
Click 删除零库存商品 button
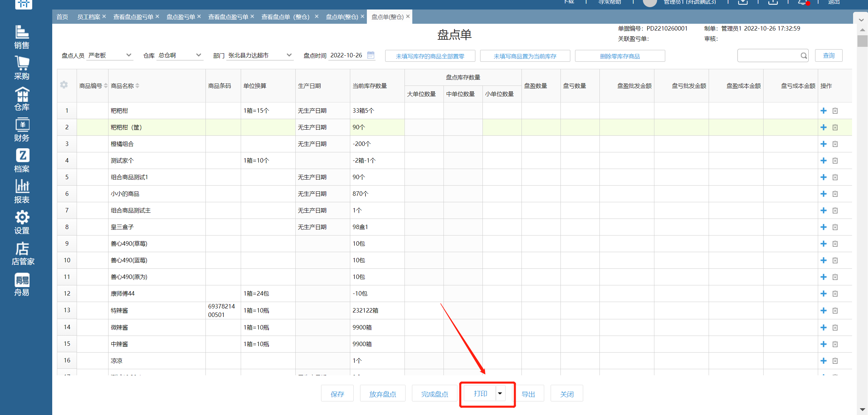tap(620, 56)
